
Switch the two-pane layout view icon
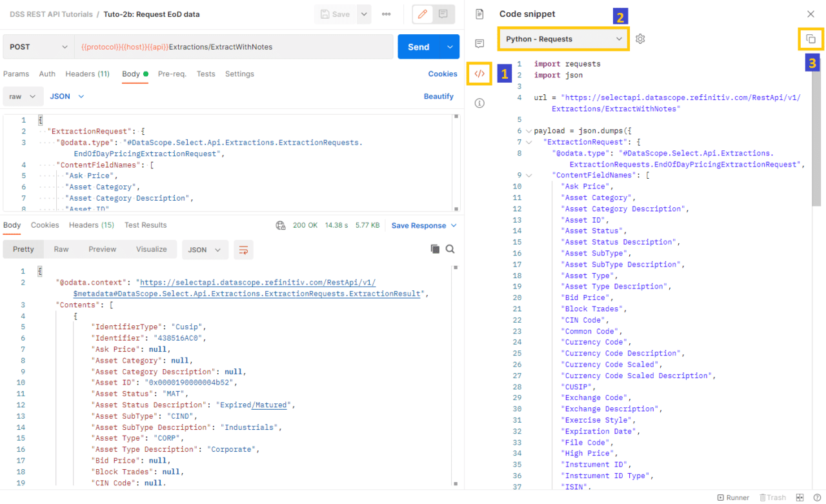(800, 498)
